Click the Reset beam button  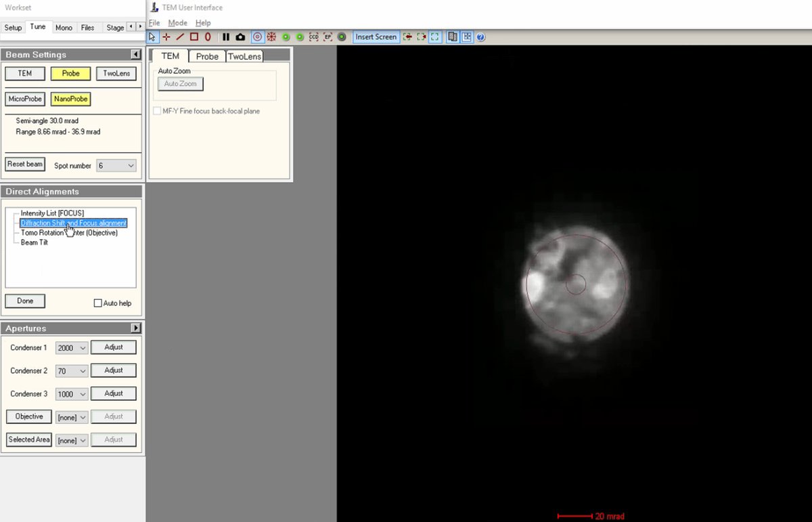click(x=24, y=164)
